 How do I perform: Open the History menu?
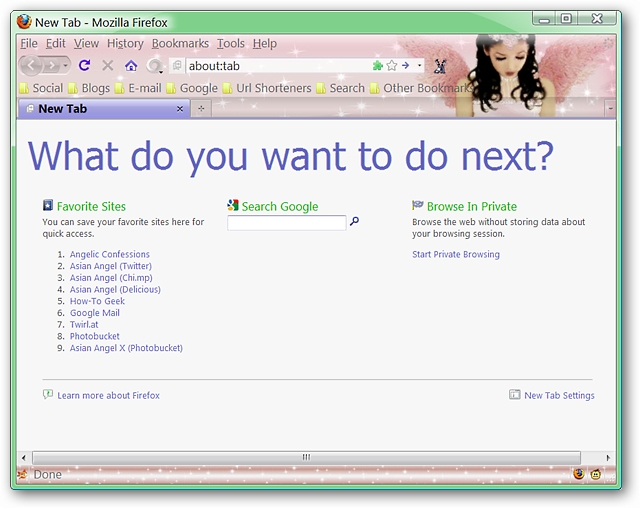tap(125, 43)
